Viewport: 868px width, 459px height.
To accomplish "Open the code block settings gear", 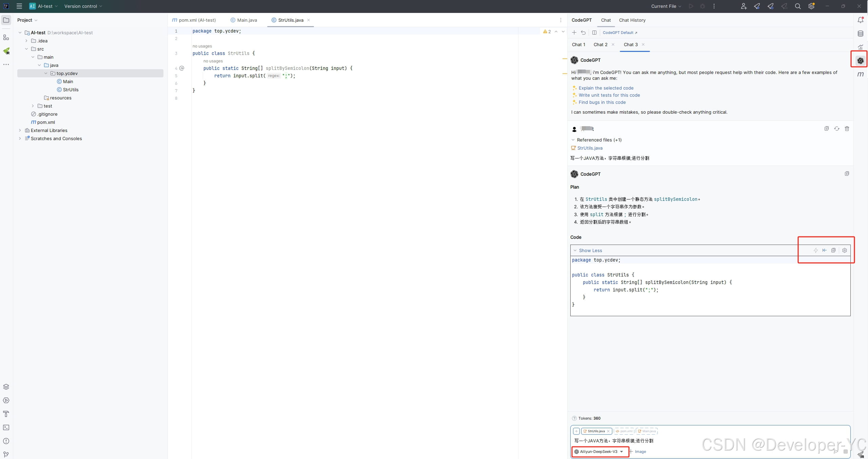I will pyautogui.click(x=845, y=250).
